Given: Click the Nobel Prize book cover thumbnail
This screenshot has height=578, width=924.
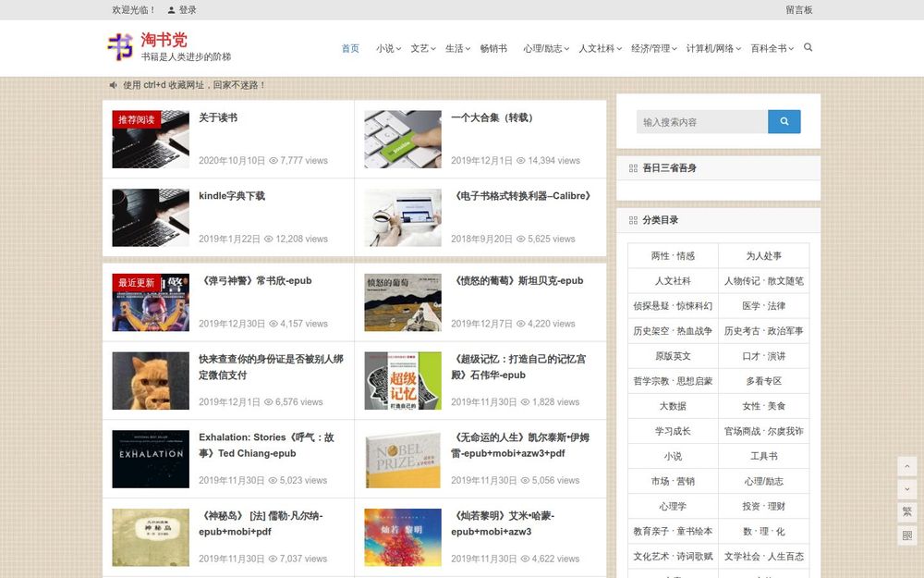Looking at the screenshot, I should [403, 460].
